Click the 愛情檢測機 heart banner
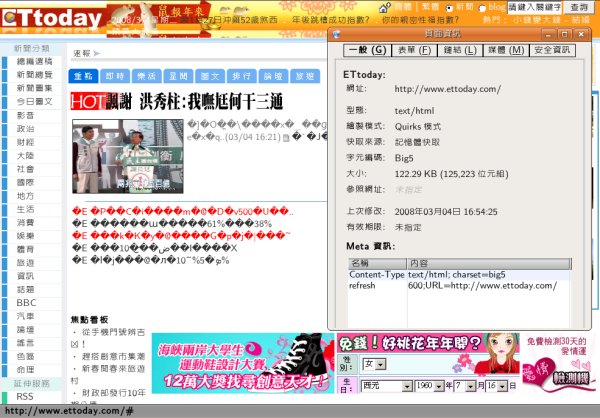 [558, 363]
